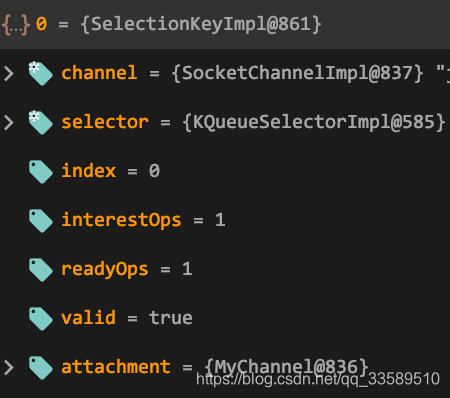450x398 pixels.
Task: Click the tag icon next to interestOps
Action: [41, 221]
